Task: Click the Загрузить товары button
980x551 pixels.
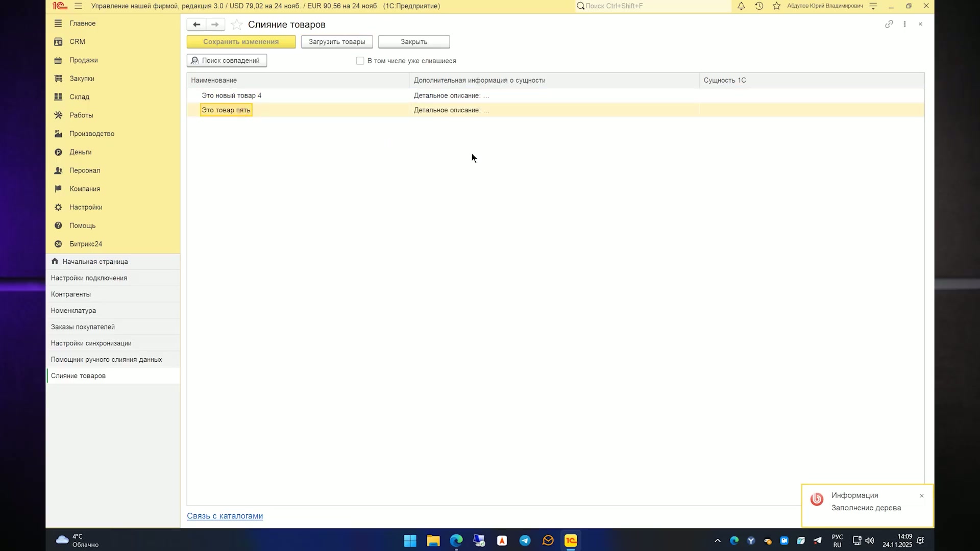Action: [337, 42]
